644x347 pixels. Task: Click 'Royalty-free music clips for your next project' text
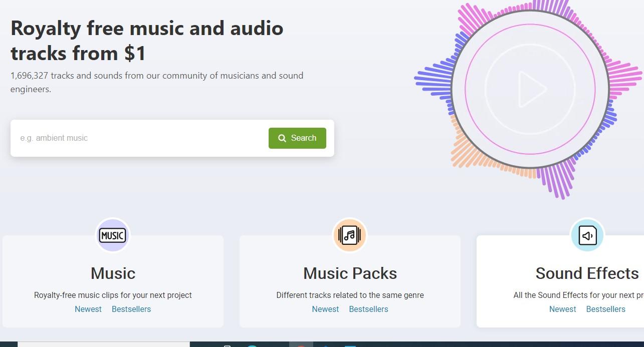click(x=113, y=295)
